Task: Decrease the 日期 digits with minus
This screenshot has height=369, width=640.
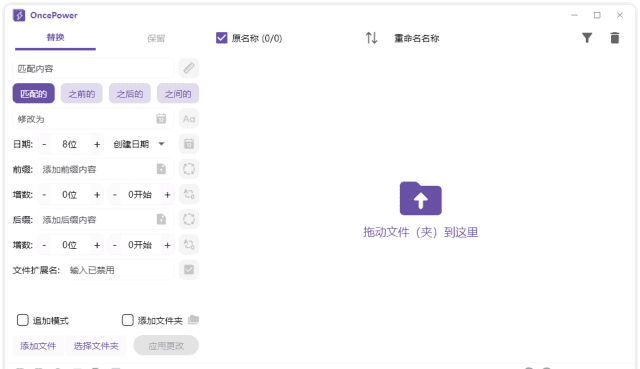Action: click(x=44, y=144)
